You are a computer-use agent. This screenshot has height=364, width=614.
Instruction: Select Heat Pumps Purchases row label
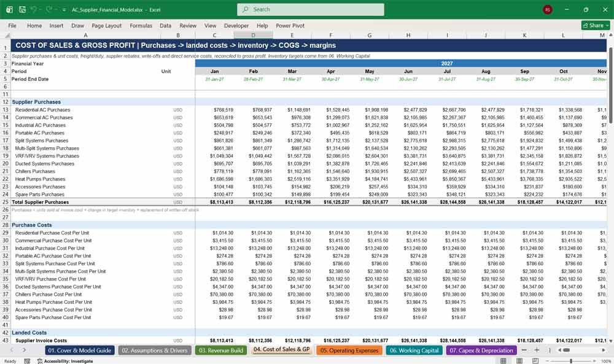(40, 179)
